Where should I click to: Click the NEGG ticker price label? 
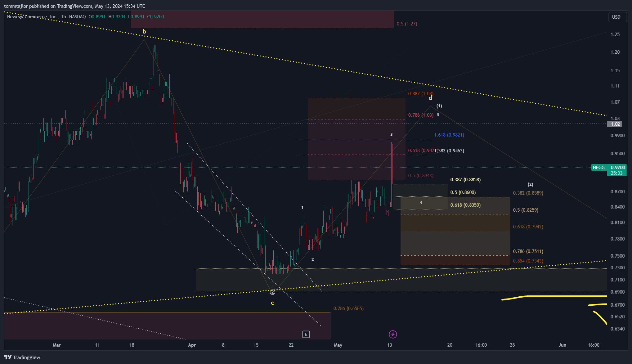pyautogui.click(x=598, y=168)
